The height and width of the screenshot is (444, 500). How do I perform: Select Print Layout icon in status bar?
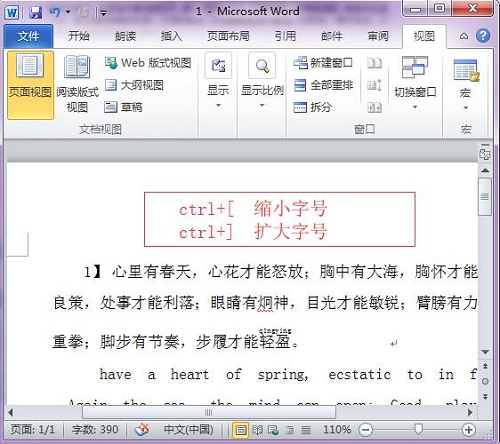240,430
